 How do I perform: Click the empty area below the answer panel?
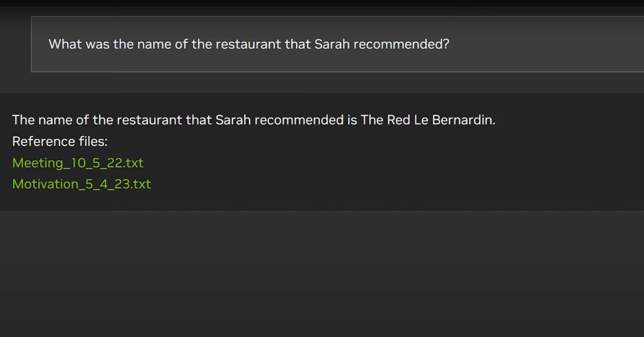tap(322, 274)
